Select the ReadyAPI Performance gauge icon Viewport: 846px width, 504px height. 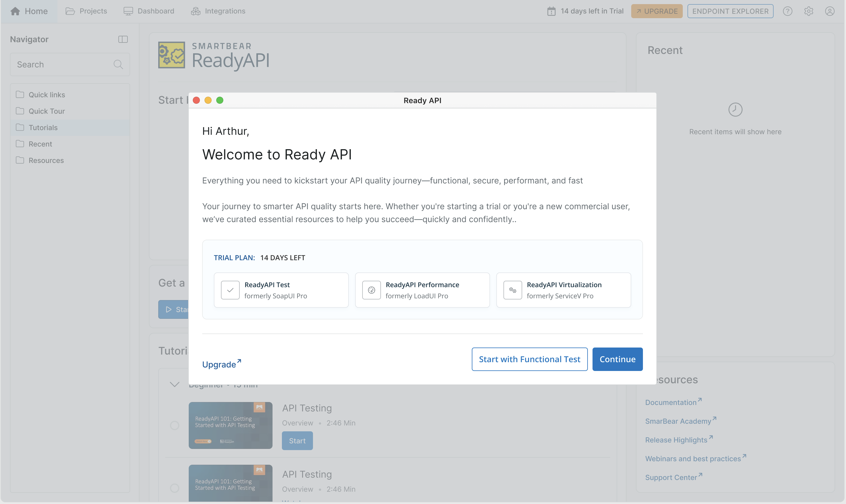372,290
